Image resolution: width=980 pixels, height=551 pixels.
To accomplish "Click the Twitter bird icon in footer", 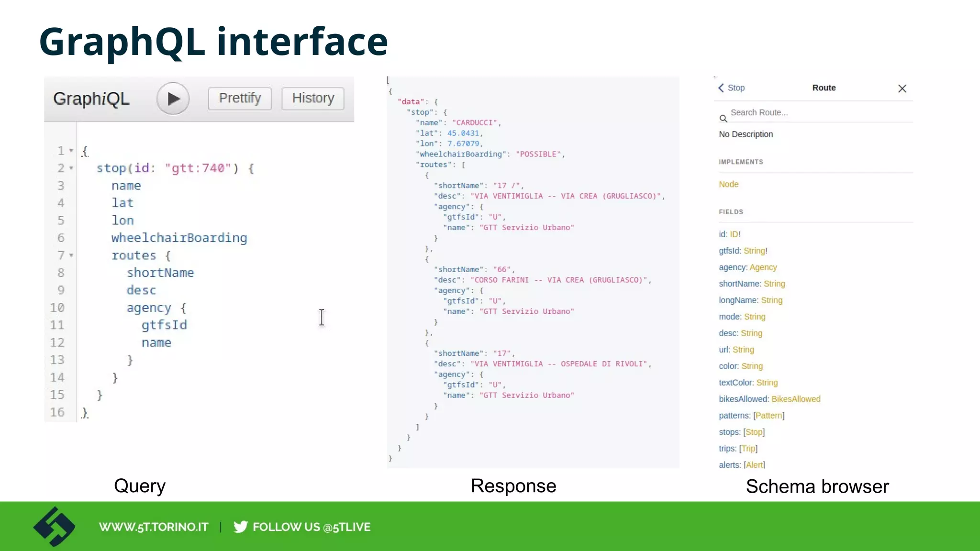I will click(x=240, y=527).
